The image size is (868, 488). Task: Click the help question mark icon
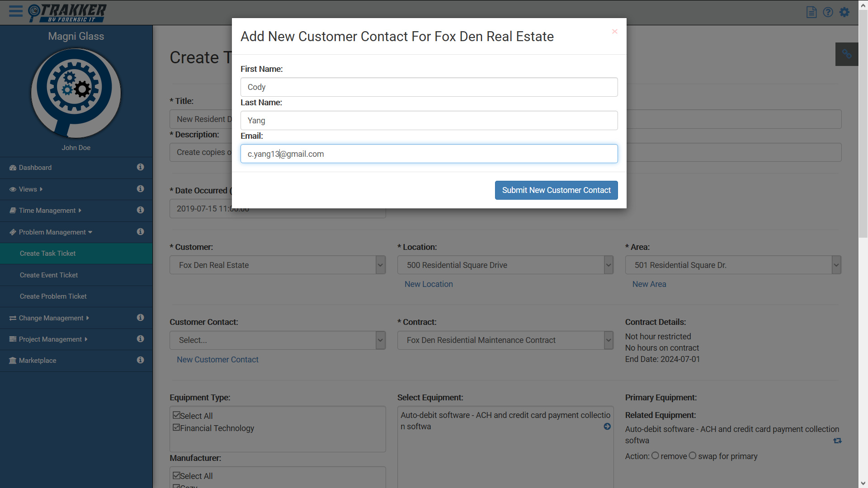pyautogui.click(x=828, y=12)
